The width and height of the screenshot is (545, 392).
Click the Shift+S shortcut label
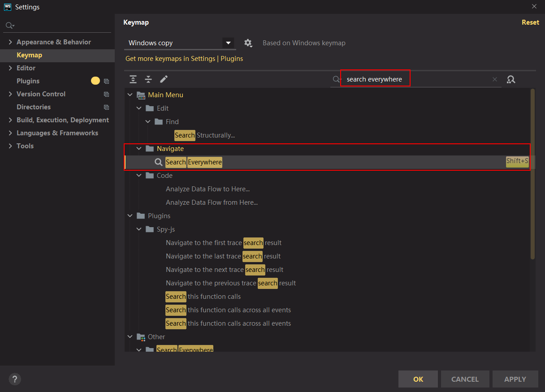(x=517, y=161)
